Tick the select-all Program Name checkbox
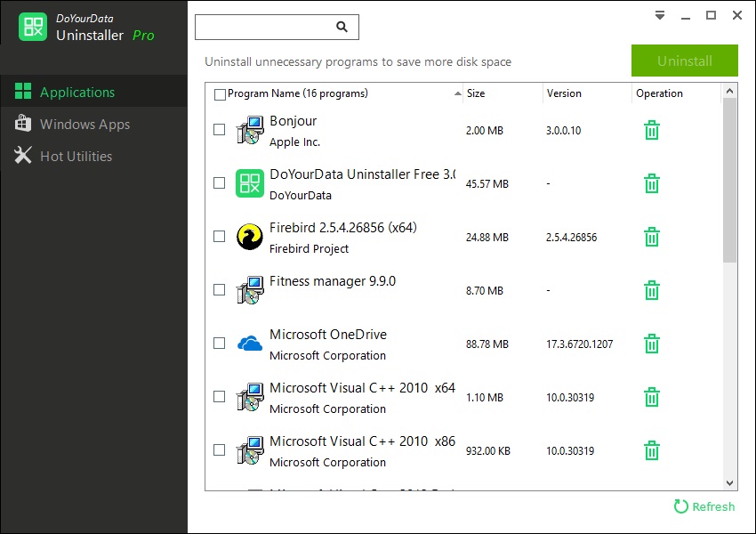 (220, 94)
